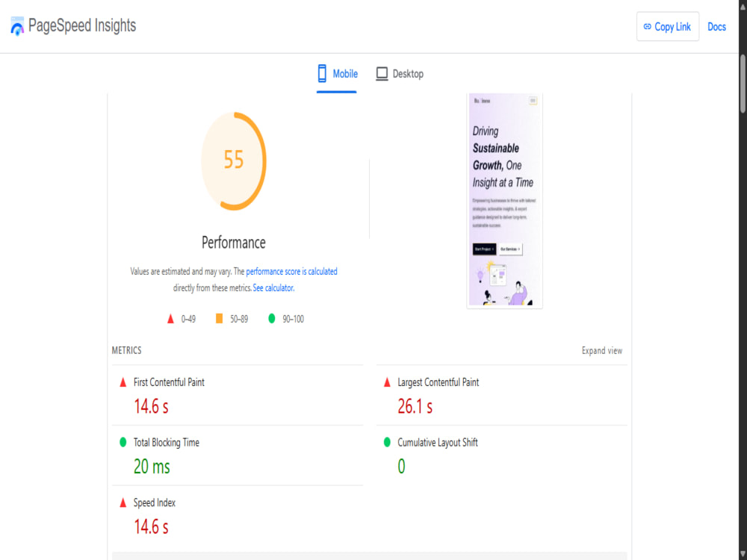Click the 0–49 legend label
Viewport: 747px width, 560px height.
(x=188, y=319)
